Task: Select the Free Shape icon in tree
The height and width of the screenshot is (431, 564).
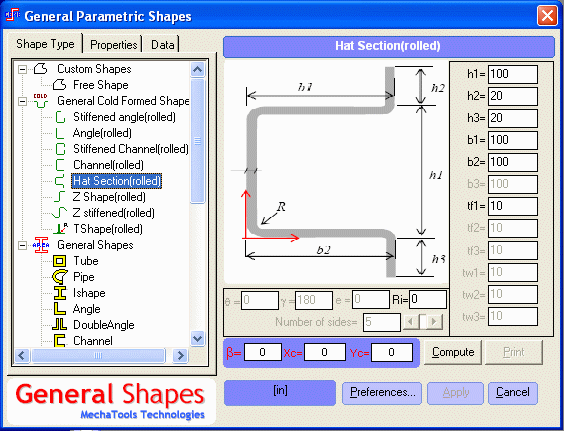Action: click(x=59, y=85)
